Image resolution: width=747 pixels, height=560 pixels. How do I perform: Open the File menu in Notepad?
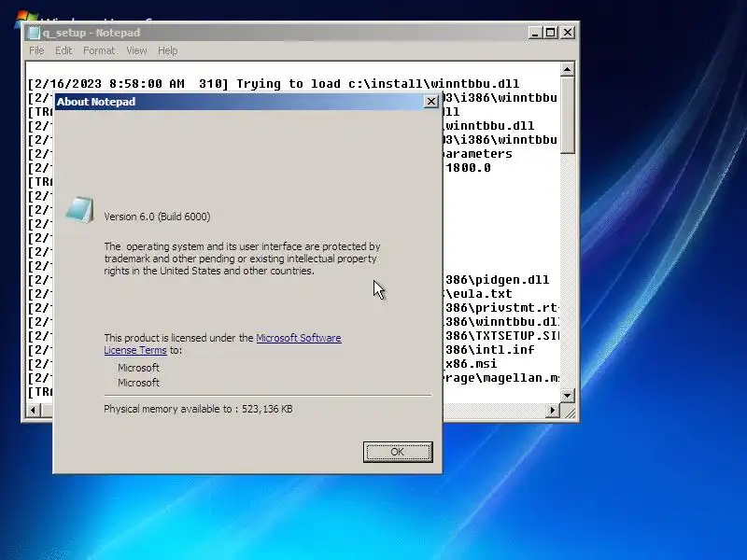pyautogui.click(x=36, y=50)
